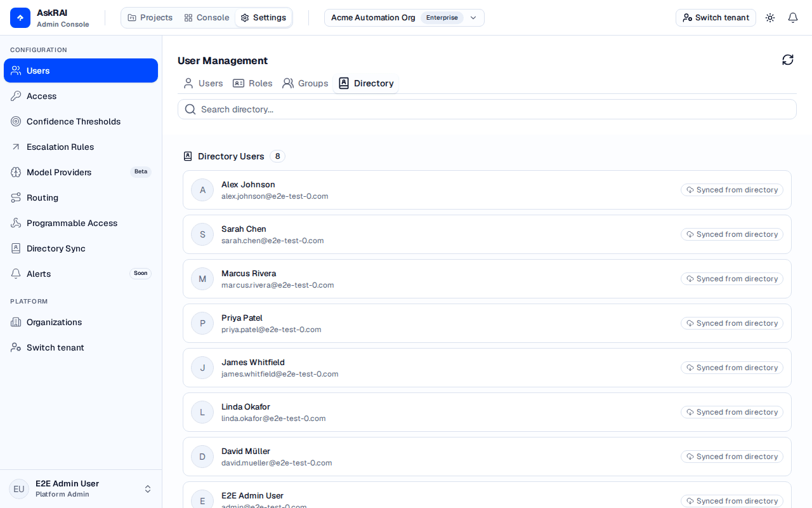
Task: Open Access in the sidebar
Action: [x=81, y=96]
